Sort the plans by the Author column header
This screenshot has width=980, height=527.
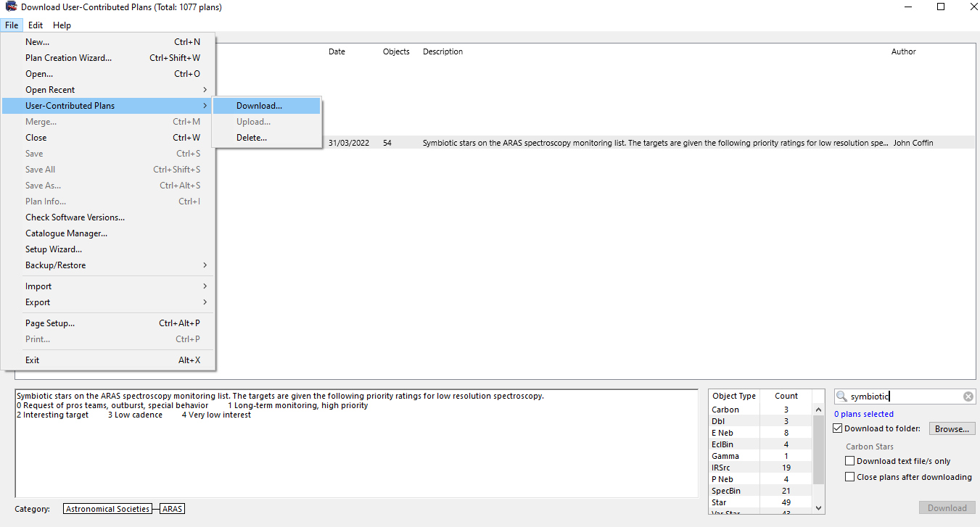[903, 51]
